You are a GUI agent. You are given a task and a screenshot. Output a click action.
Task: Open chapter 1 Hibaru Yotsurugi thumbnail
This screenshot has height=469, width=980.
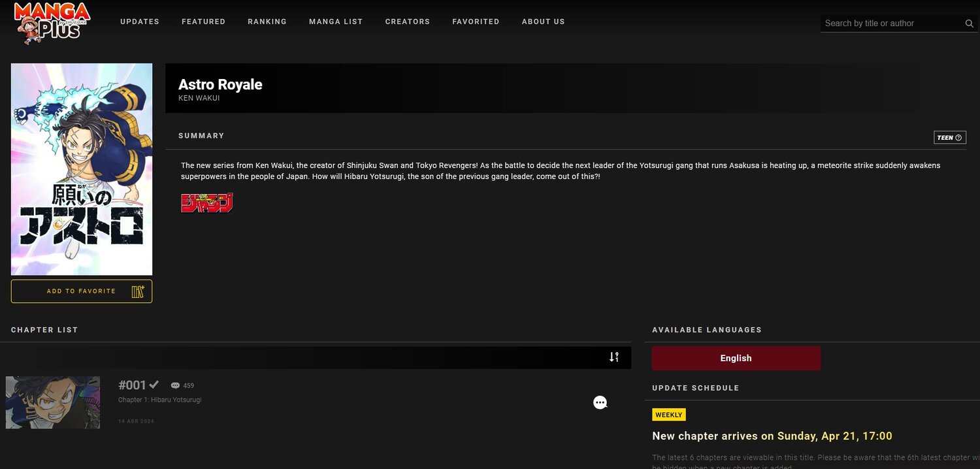pos(53,402)
